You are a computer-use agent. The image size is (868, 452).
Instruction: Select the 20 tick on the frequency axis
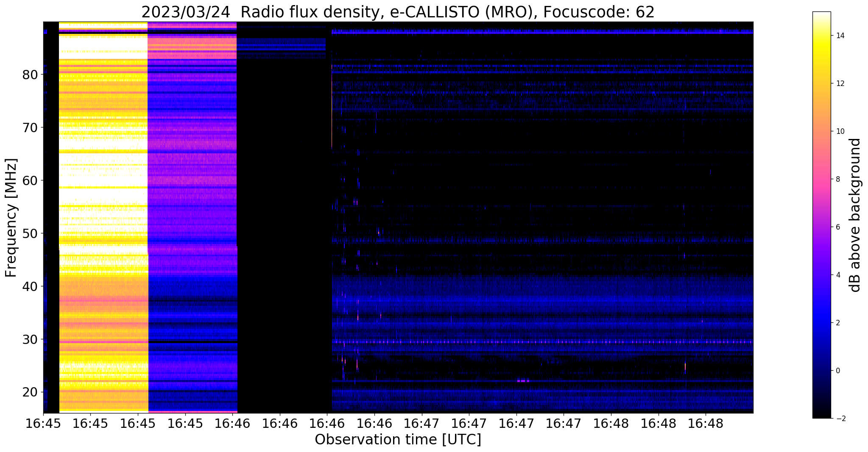point(31,392)
